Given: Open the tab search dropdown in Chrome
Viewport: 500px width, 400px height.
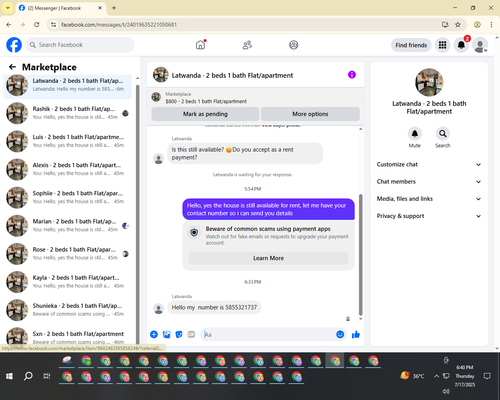Looking at the screenshot, I should point(8,8).
